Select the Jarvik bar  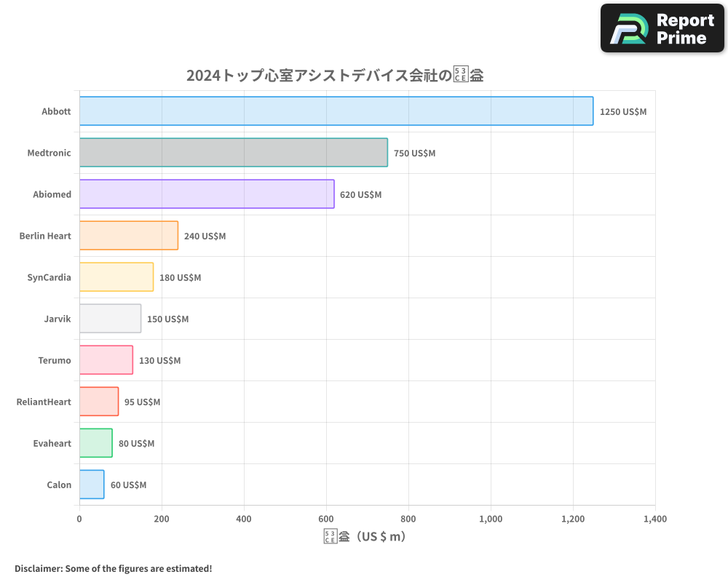[110, 319]
